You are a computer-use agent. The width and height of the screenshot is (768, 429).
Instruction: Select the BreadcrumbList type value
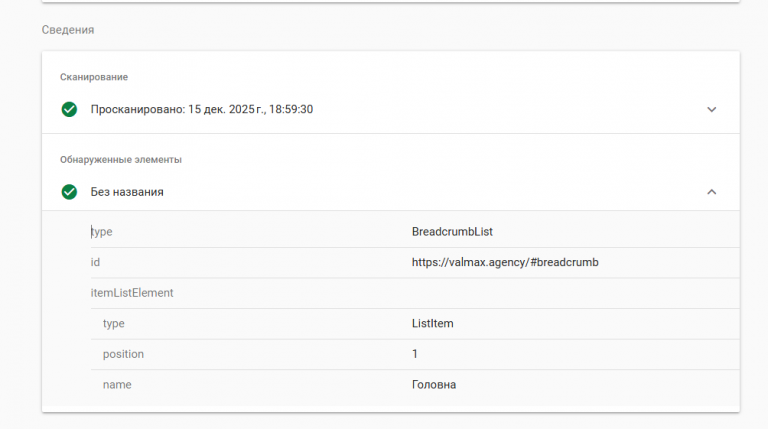(452, 232)
